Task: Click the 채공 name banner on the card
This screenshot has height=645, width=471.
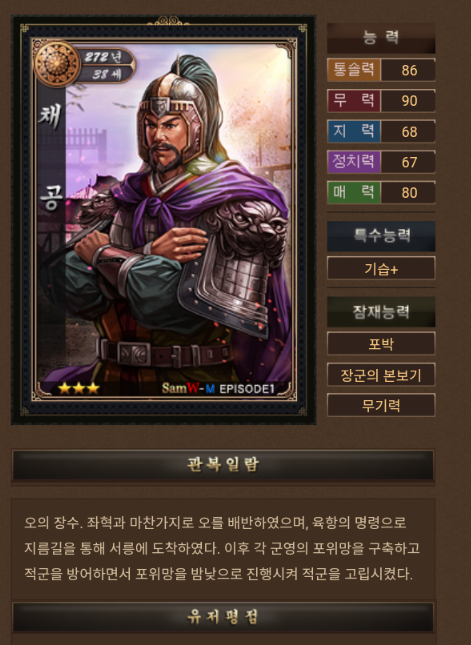Action: pos(51,160)
